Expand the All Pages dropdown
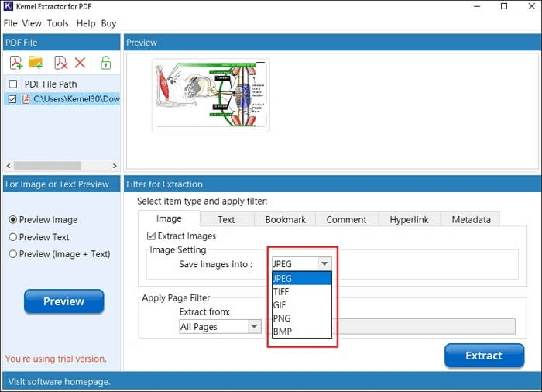Viewport: 542px width, 392px height. (220, 327)
